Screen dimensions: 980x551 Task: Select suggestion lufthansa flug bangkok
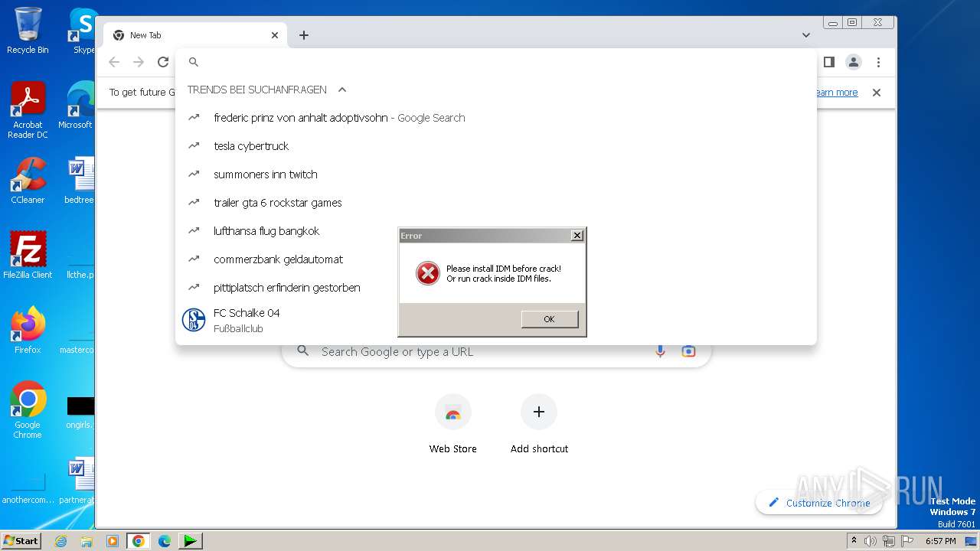pyautogui.click(x=496, y=231)
